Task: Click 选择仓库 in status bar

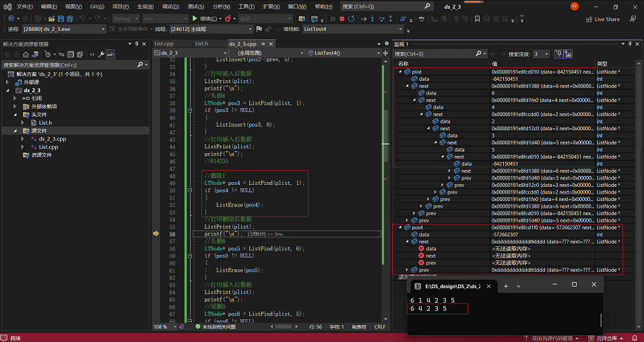Action: point(606,339)
